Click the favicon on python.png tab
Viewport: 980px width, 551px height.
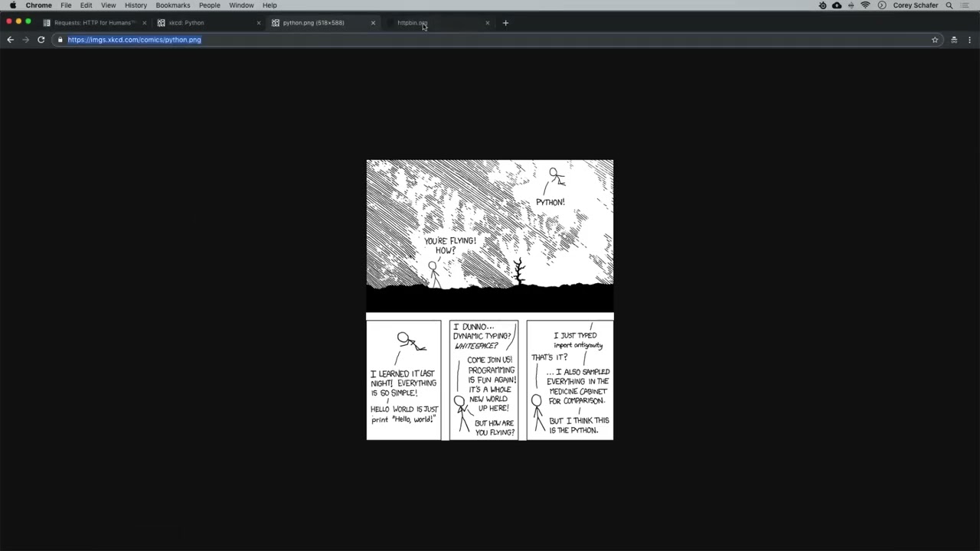pos(276,23)
